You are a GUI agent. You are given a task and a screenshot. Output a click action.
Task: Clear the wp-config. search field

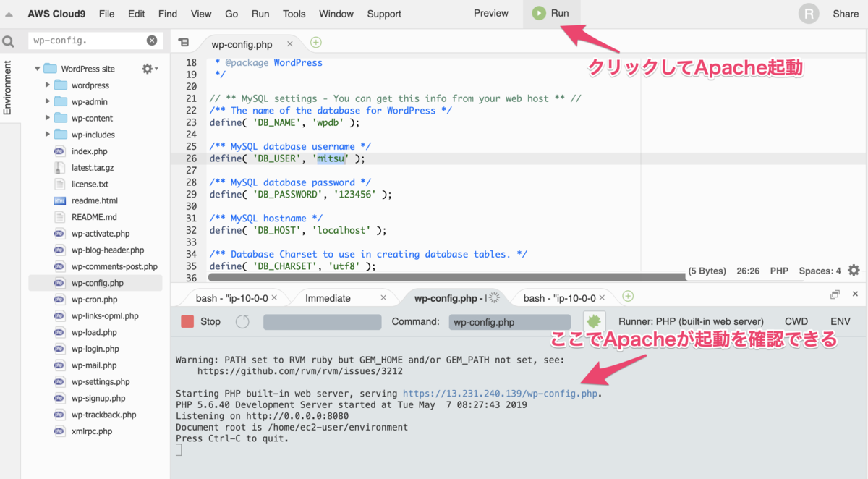coord(152,41)
